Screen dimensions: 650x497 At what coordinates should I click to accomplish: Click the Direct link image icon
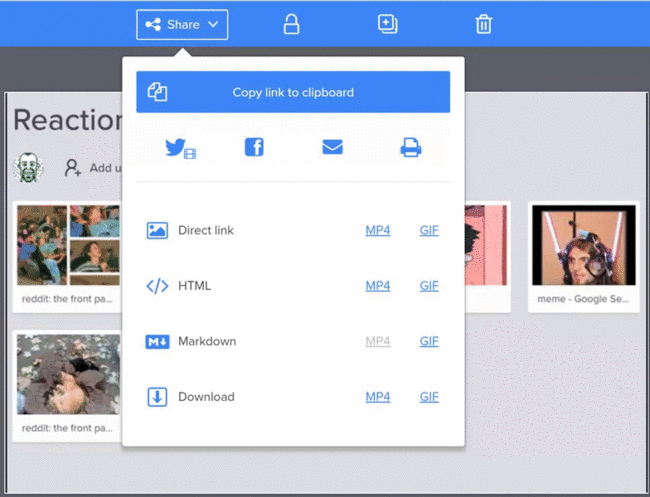click(157, 230)
